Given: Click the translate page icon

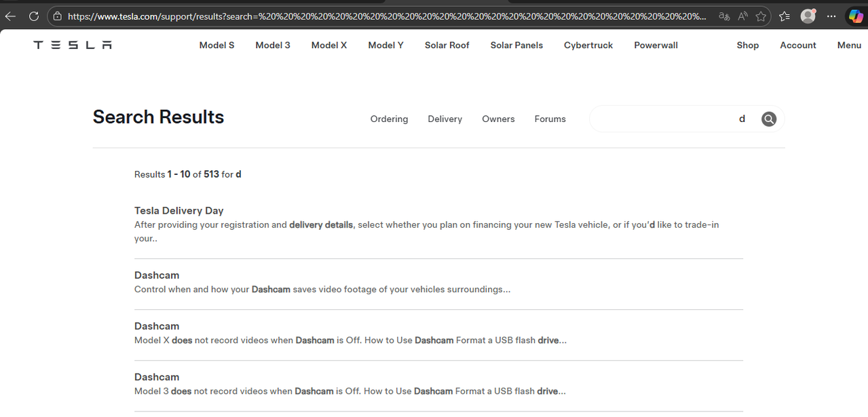Looking at the screenshot, I should coord(724,16).
